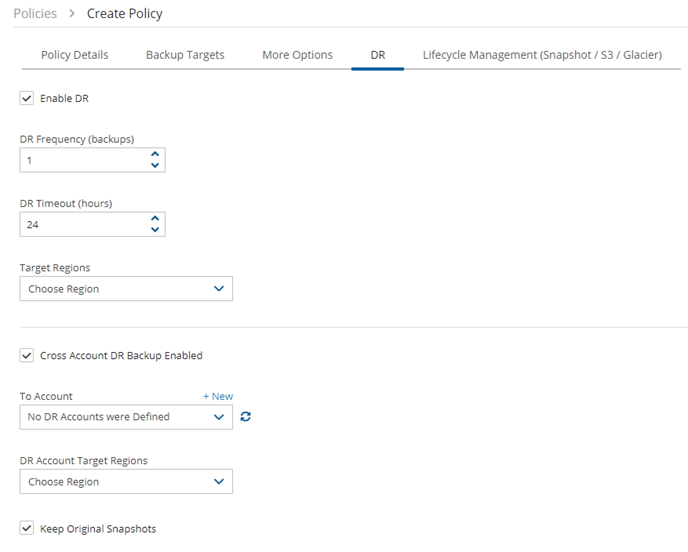The width and height of the screenshot is (688, 552).
Task: Uncheck the Enable DR checkbox
Action: coord(27,98)
